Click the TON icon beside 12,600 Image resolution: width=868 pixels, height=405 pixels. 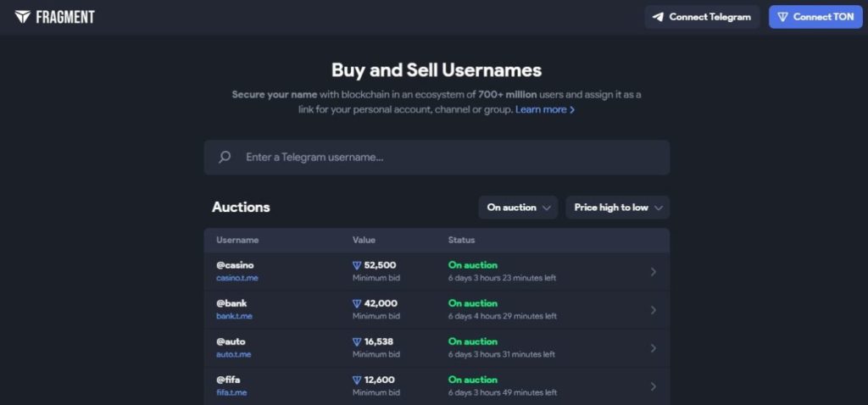pos(357,380)
